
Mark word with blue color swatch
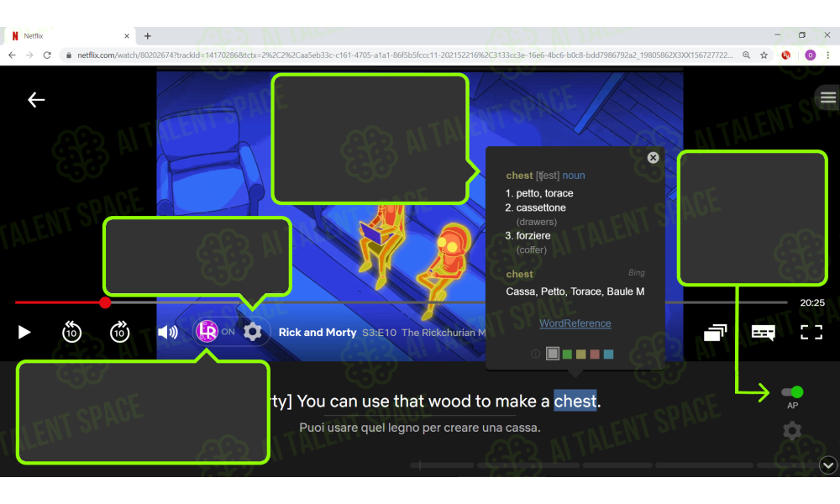click(x=608, y=354)
